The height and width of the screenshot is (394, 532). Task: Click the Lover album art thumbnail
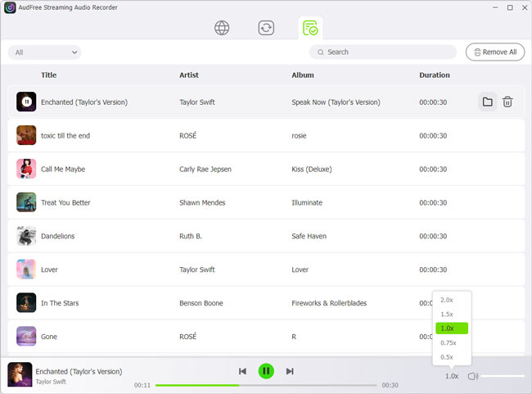click(x=26, y=269)
